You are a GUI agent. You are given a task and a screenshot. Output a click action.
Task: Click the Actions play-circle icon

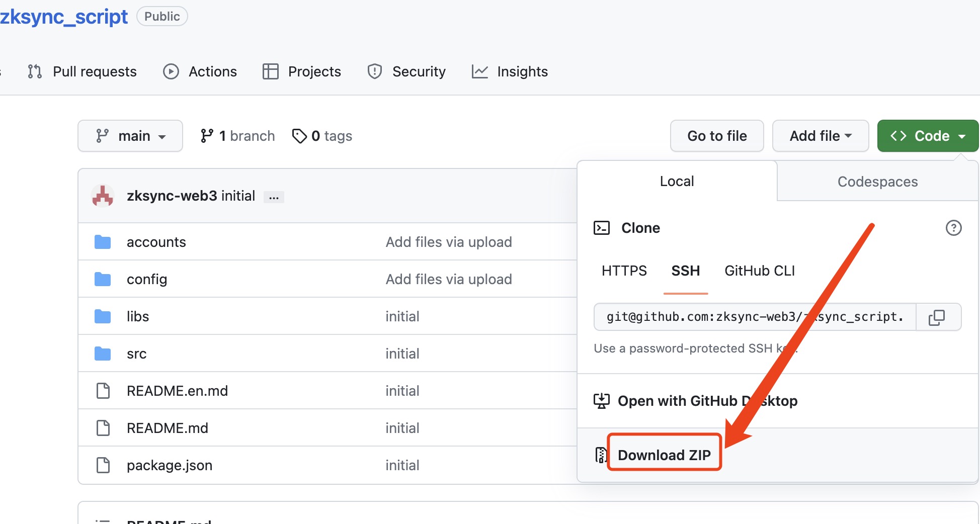(x=171, y=71)
